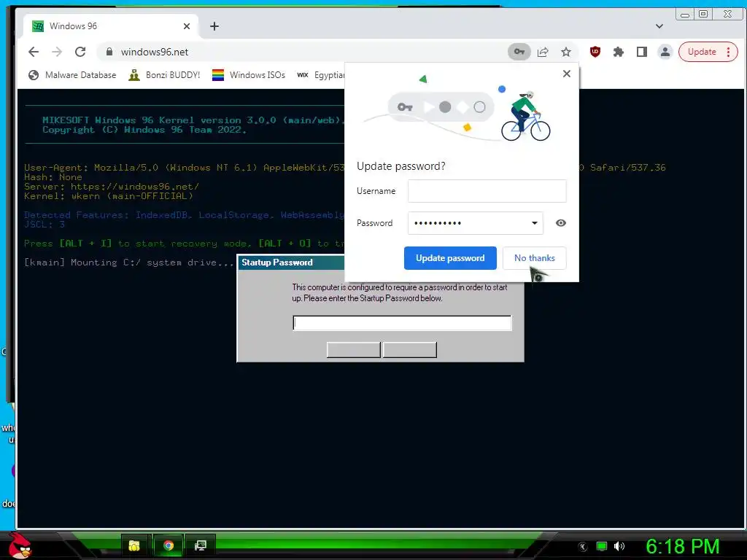Click the green monitor tray icon
The width and height of the screenshot is (747, 560).
602,546
